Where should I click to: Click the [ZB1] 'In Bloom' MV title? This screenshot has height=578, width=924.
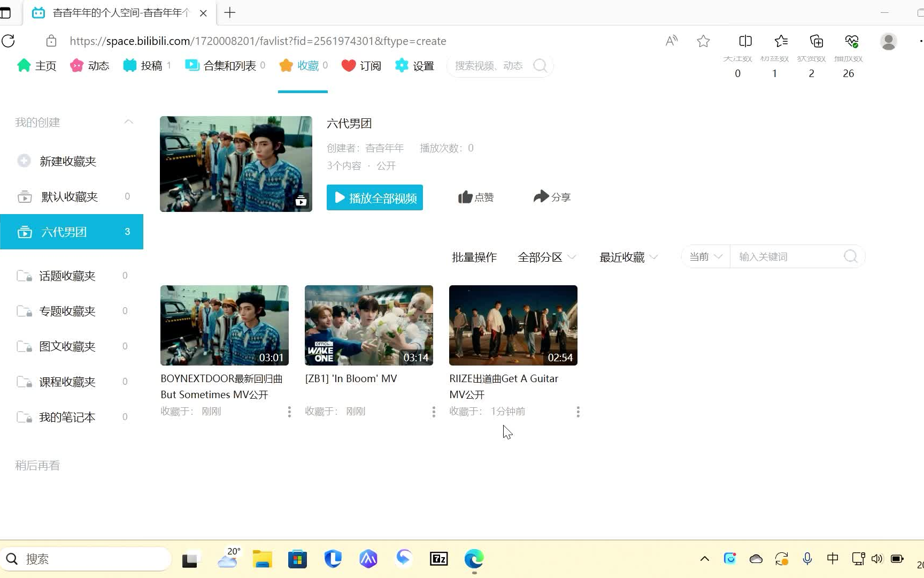coord(351,378)
